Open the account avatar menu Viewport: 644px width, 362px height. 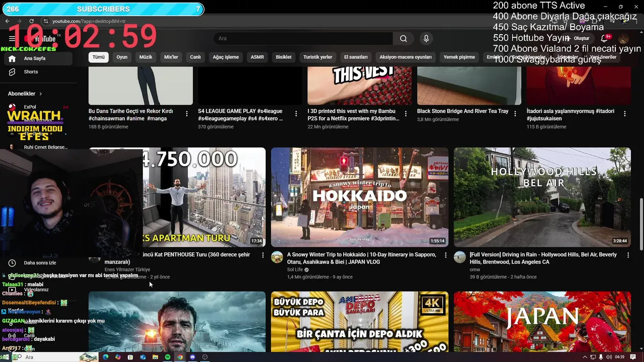623,39
